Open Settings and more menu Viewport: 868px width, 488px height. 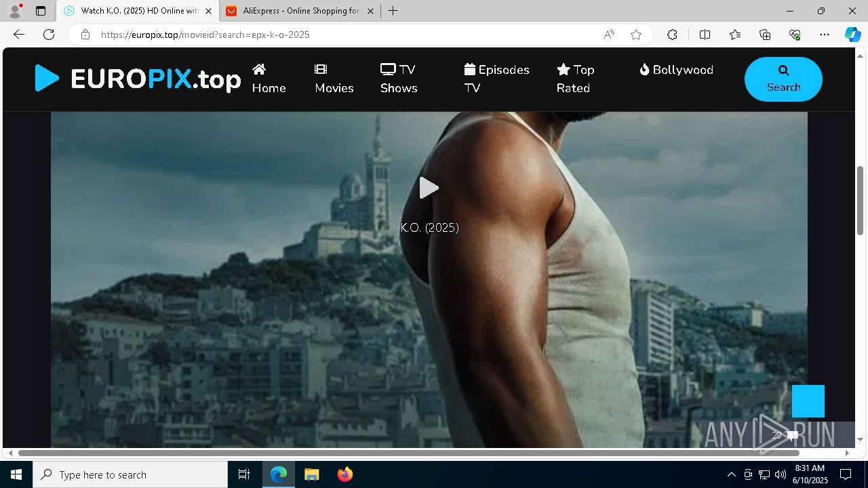coord(825,35)
